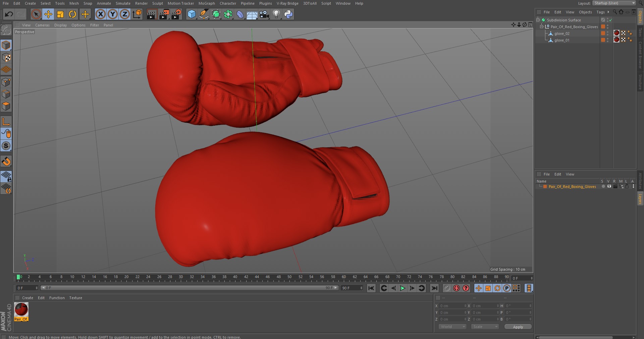Viewport: 644px width, 339px height.
Task: Toggle layer lock icon
Action: click(x=627, y=187)
